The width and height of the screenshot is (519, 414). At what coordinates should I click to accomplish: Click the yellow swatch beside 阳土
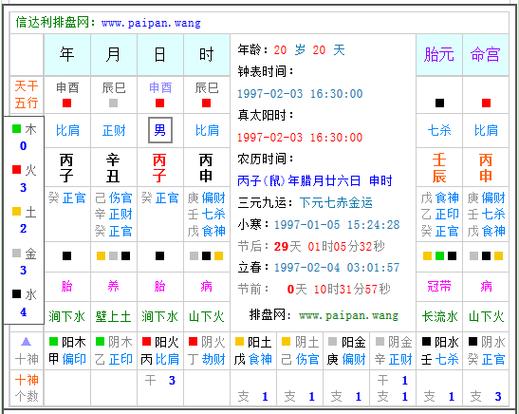tap(239, 342)
